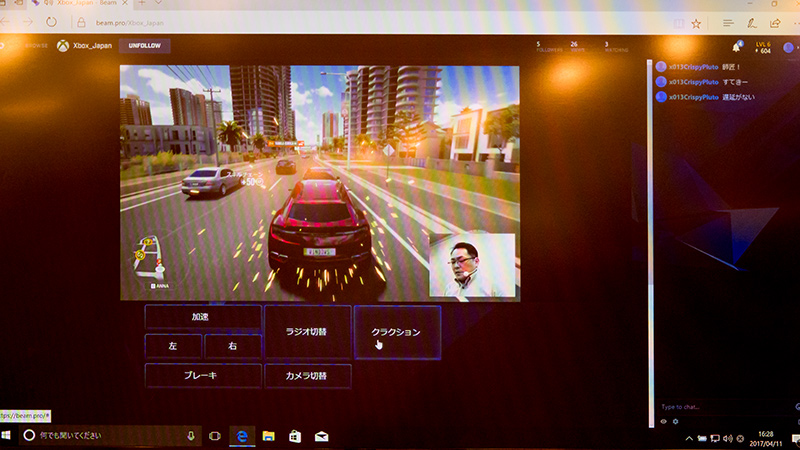
Task: Open the Beam notifications bell
Action: point(737,47)
